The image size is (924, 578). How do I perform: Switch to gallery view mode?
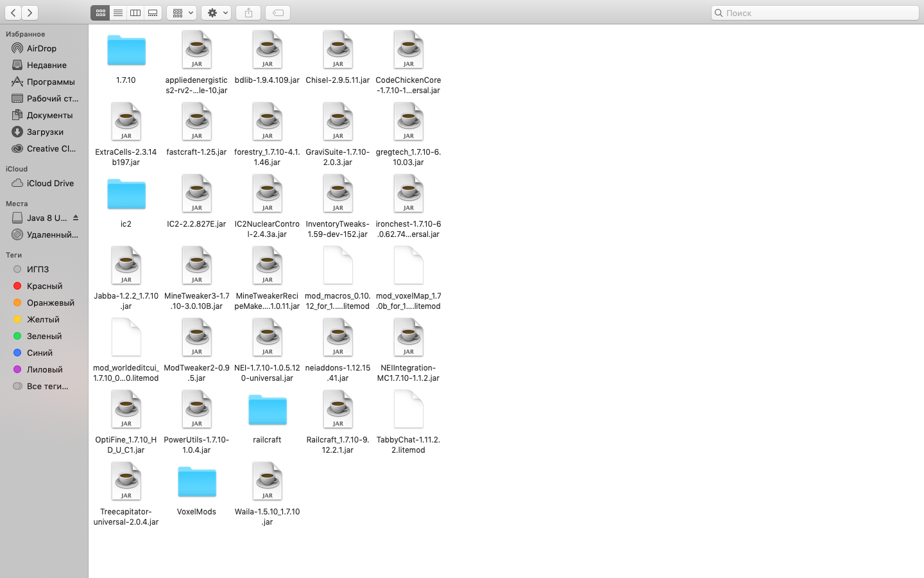coord(153,13)
